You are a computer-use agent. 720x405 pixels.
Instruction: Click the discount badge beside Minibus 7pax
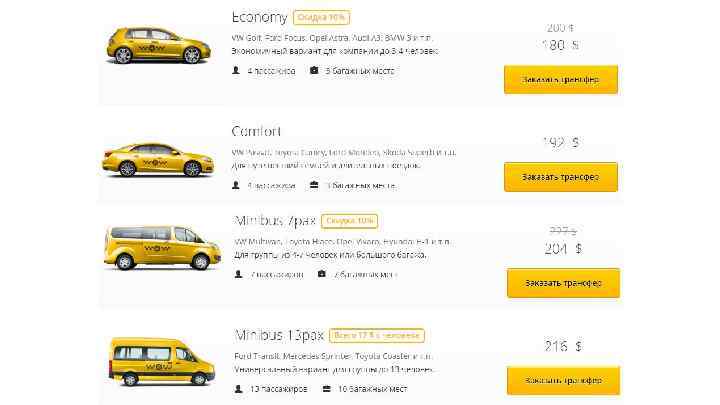[350, 220]
